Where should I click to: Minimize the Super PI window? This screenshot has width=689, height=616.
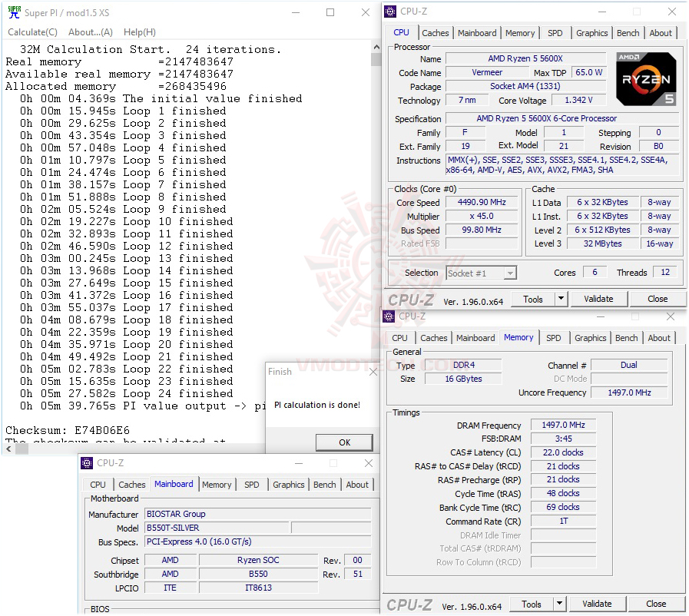[x=296, y=12]
